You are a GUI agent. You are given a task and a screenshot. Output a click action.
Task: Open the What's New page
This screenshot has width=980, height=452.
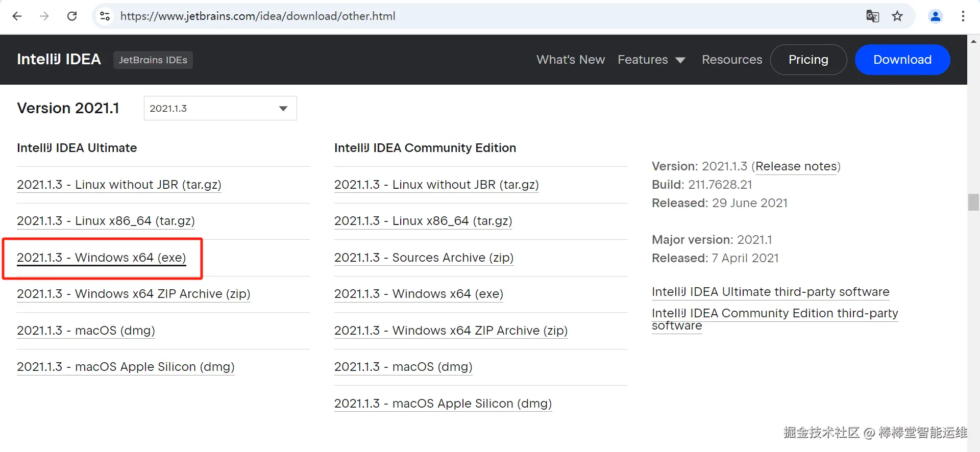click(570, 60)
